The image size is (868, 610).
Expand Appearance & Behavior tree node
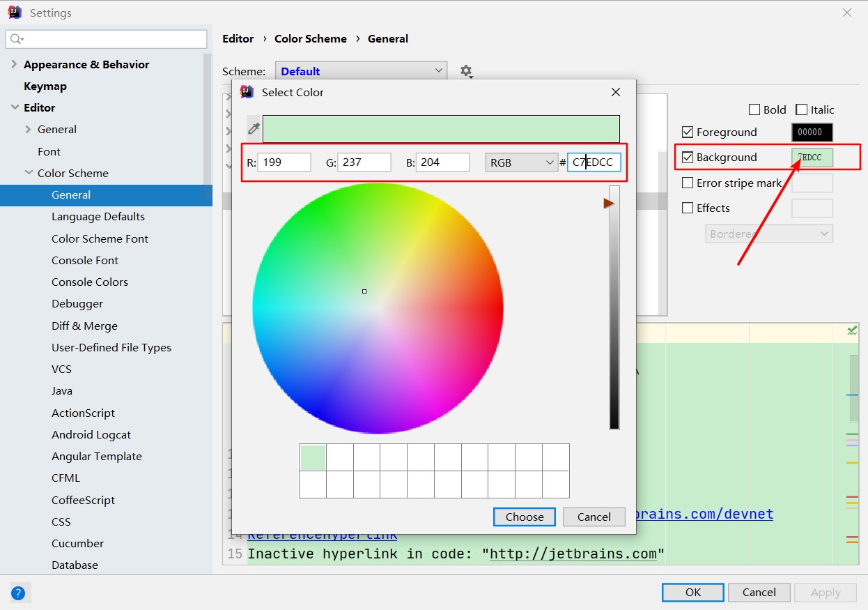tap(14, 64)
